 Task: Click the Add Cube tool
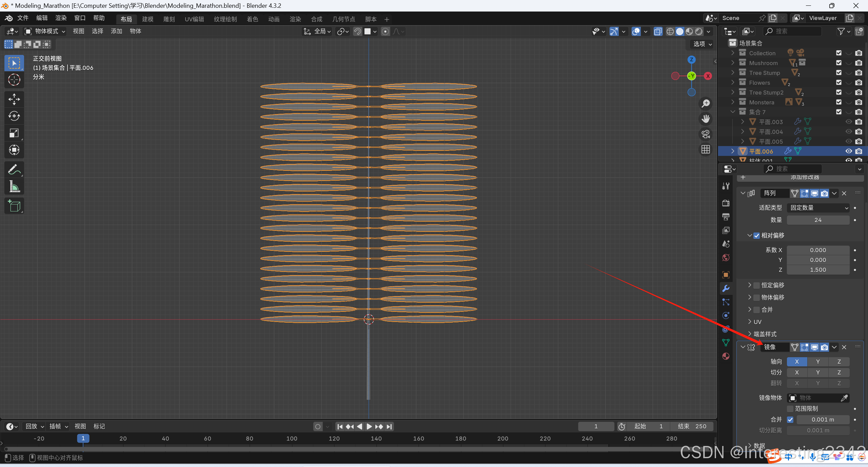(14, 206)
